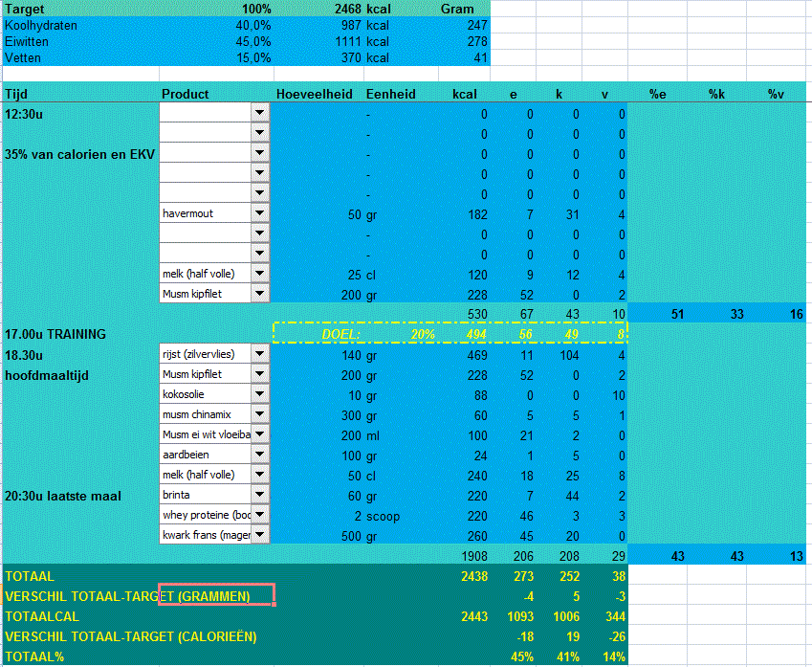This screenshot has height=667, width=812.
Task: Expand the kwark frans (mager) selector
Action: [261, 535]
